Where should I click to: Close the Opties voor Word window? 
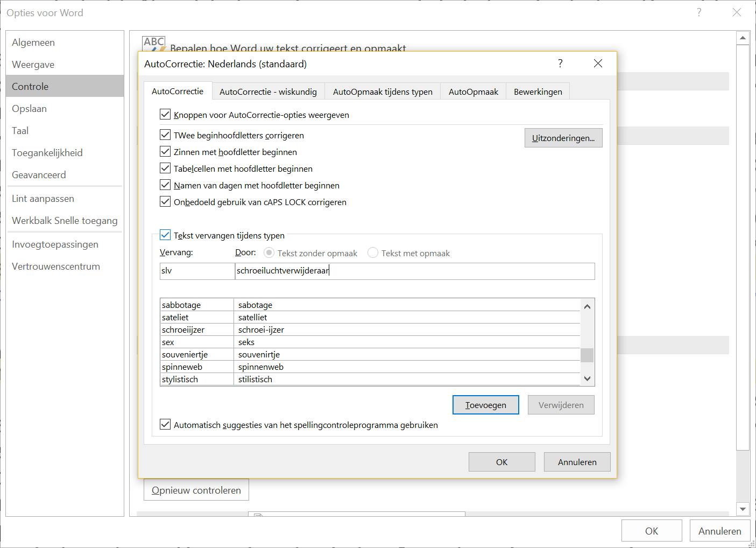point(737,12)
